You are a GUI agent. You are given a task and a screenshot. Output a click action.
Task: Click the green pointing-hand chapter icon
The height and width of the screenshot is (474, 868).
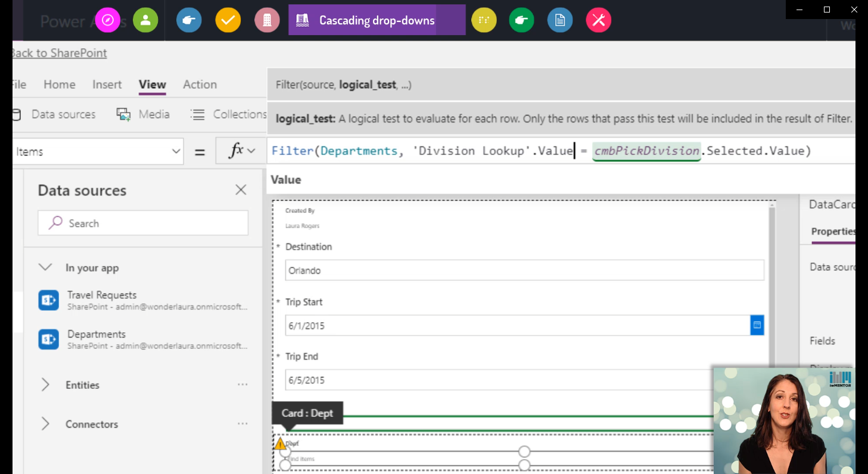521,20
